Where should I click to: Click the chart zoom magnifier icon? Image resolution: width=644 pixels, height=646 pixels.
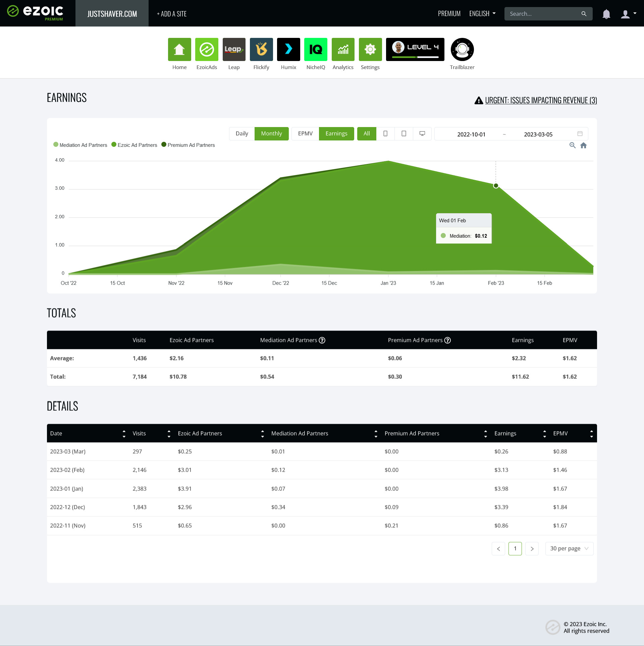click(573, 145)
